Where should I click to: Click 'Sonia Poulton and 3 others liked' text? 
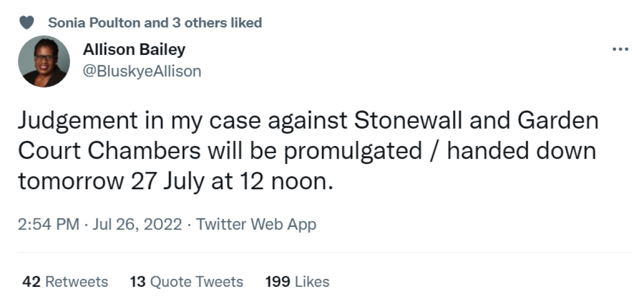(x=155, y=22)
